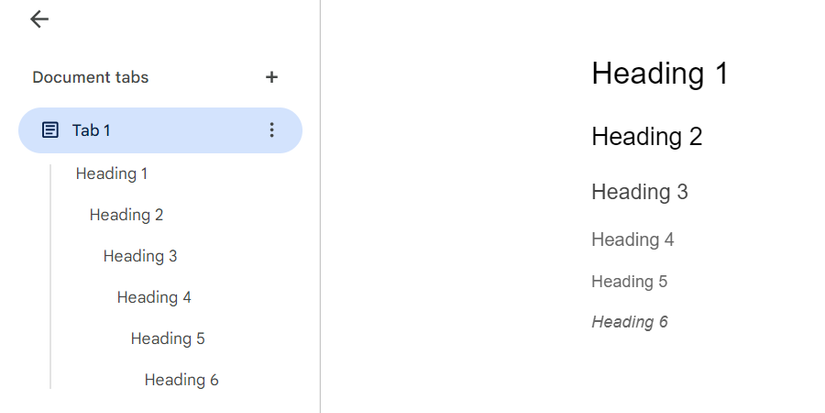Click the page icon beside Tab 1
This screenshot has height=413, width=825.
tap(50, 130)
